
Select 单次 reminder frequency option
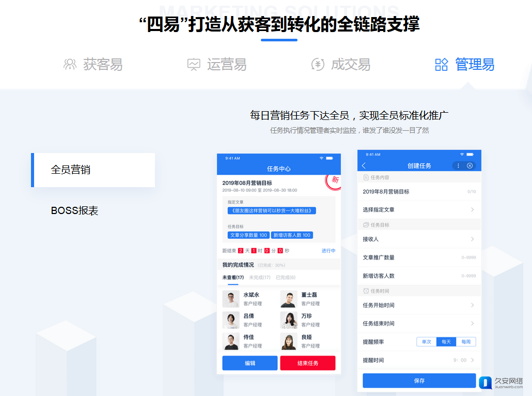[427, 342]
